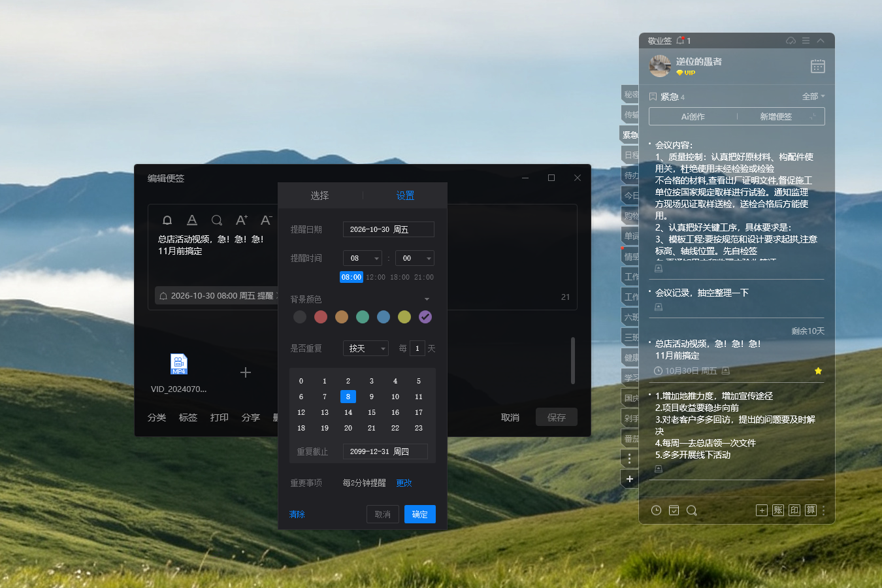Click the magnifier search icon in note editor
The height and width of the screenshot is (588, 882).
(x=217, y=220)
